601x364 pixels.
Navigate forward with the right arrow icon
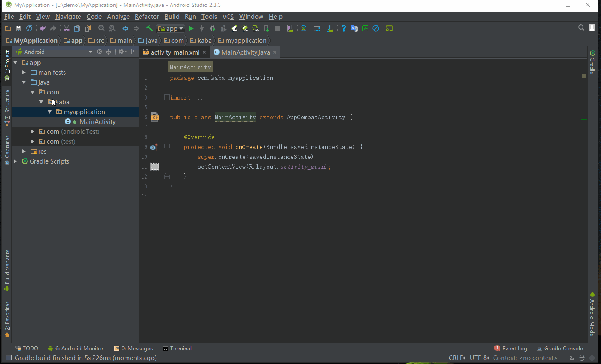click(x=137, y=28)
